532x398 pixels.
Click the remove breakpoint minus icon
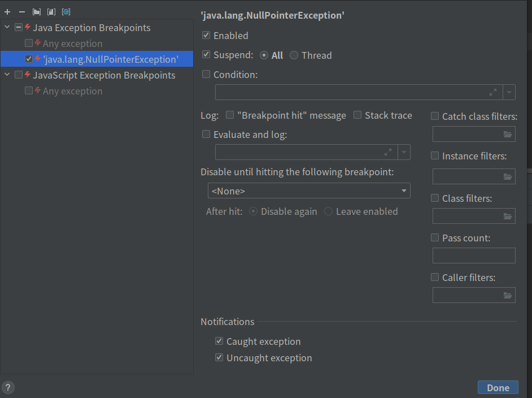(22, 12)
